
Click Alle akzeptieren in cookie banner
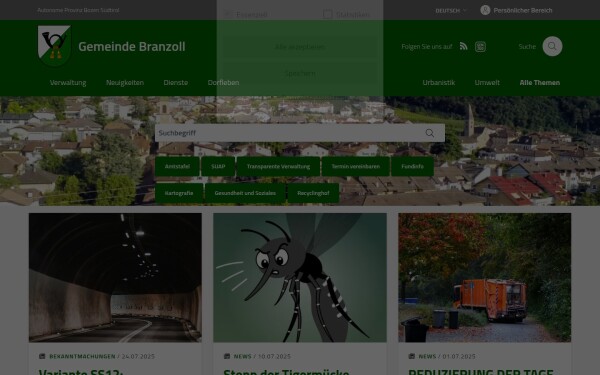[300, 47]
